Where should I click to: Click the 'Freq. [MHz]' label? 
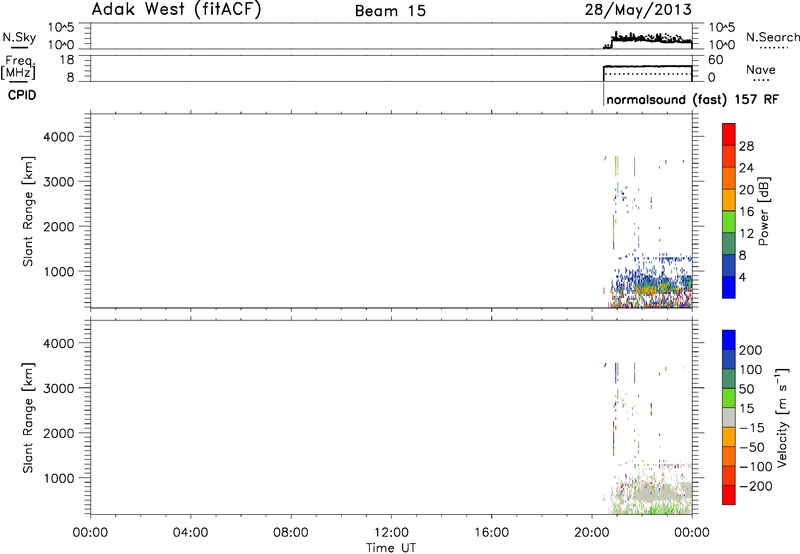pos(18,67)
